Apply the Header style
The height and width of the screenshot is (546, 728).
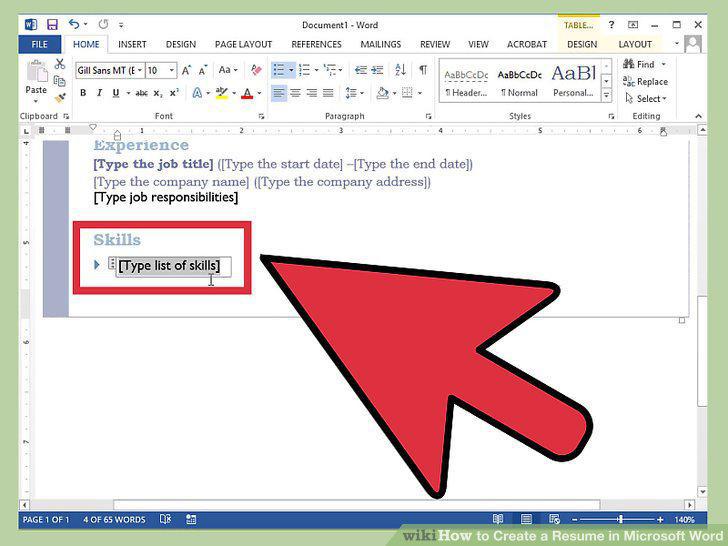coord(466,83)
